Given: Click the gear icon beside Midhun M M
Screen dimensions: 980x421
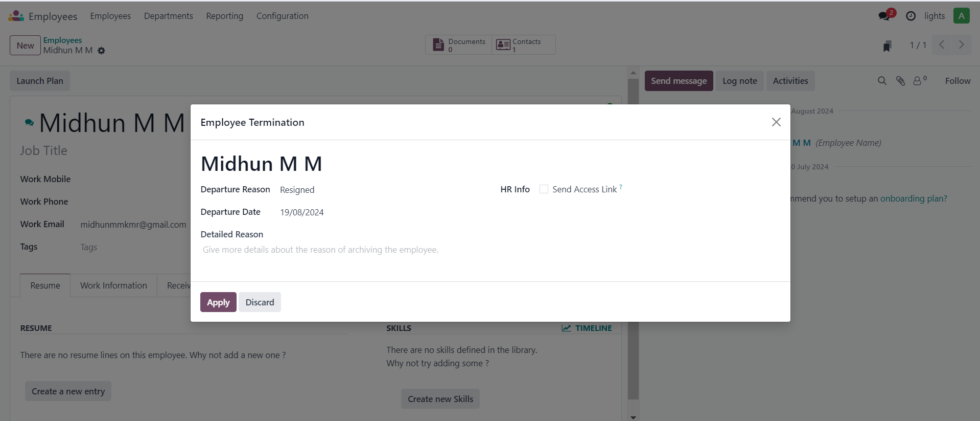Looking at the screenshot, I should [101, 51].
